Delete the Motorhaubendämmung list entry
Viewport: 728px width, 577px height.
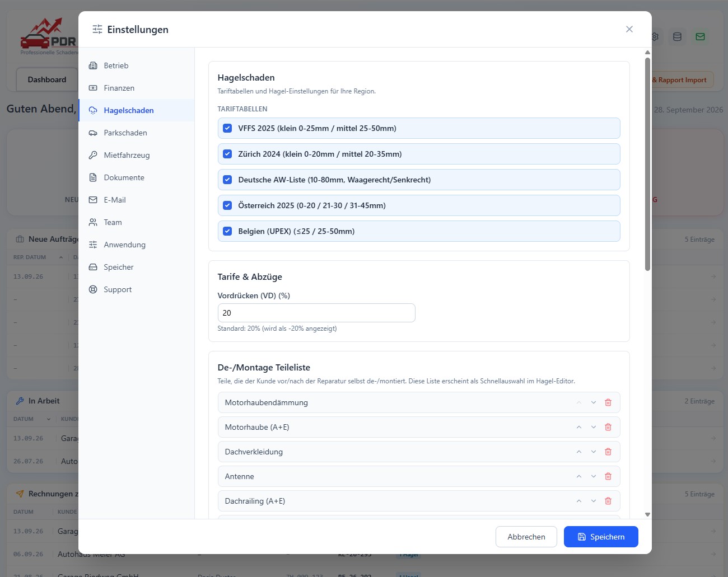[x=608, y=402]
